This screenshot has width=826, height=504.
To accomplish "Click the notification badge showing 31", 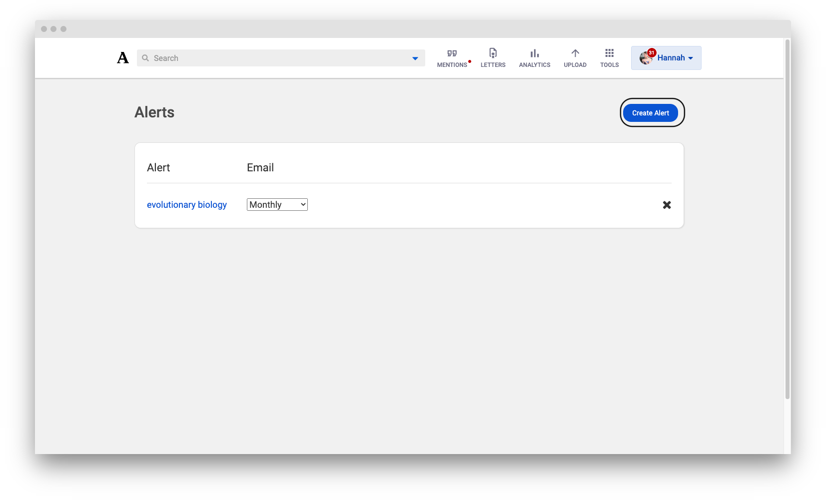I will 652,52.
